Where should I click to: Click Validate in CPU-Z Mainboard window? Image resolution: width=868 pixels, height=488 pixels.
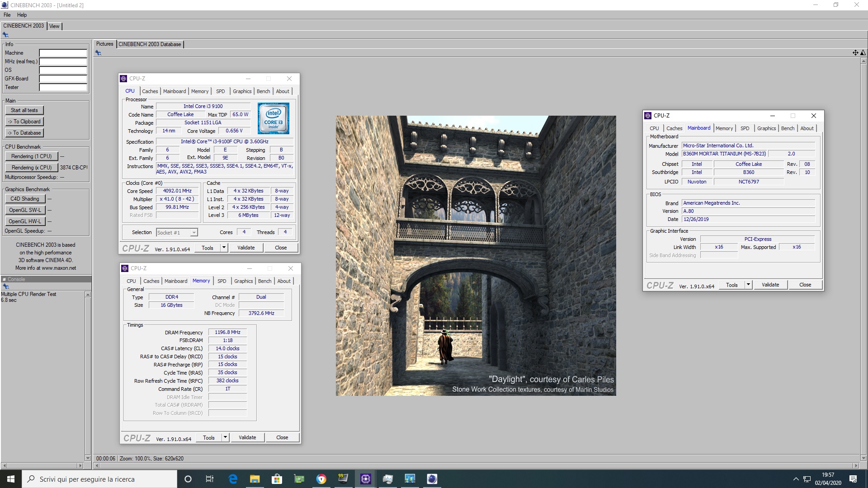(x=770, y=285)
